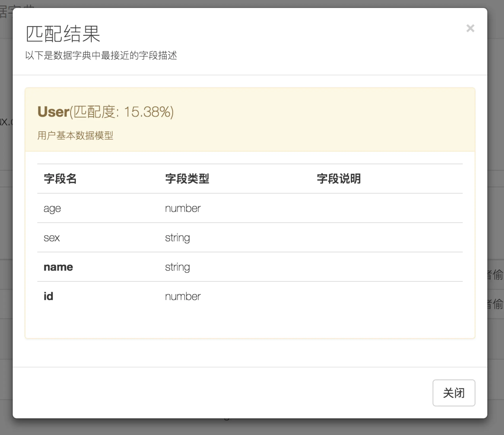
Task: Click the 字段名 column header
Action: coord(60,179)
